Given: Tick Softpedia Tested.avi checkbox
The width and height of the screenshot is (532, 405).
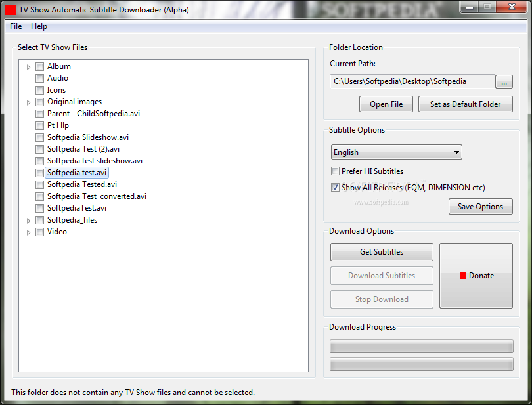Looking at the screenshot, I should pyautogui.click(x=39, y=184).
